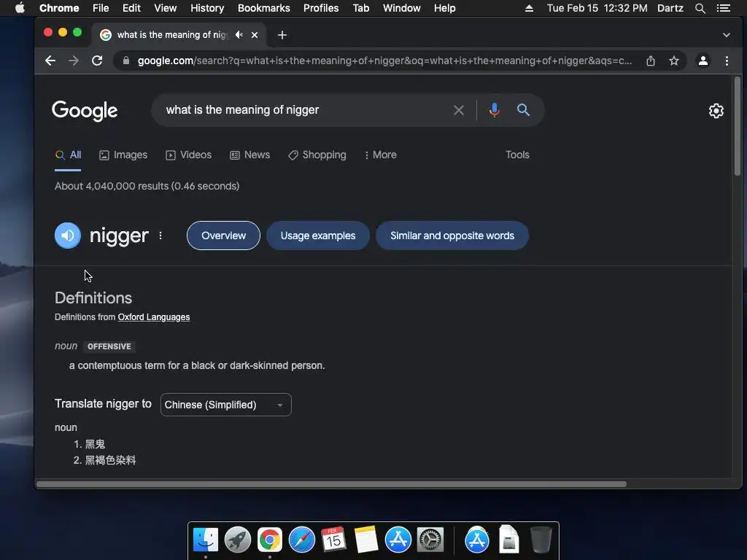Open Chrome profile avatar menu
The image size is (747, 560).
pos(703,61)
